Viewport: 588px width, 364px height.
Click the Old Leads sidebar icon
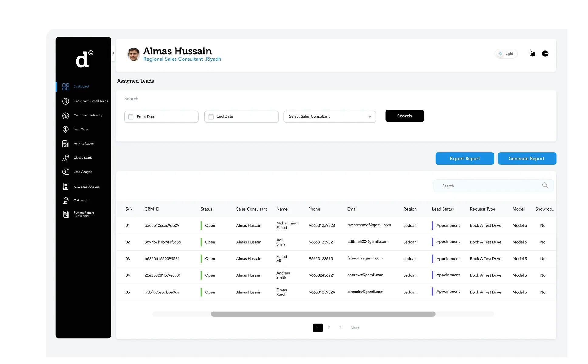[66, 200]
